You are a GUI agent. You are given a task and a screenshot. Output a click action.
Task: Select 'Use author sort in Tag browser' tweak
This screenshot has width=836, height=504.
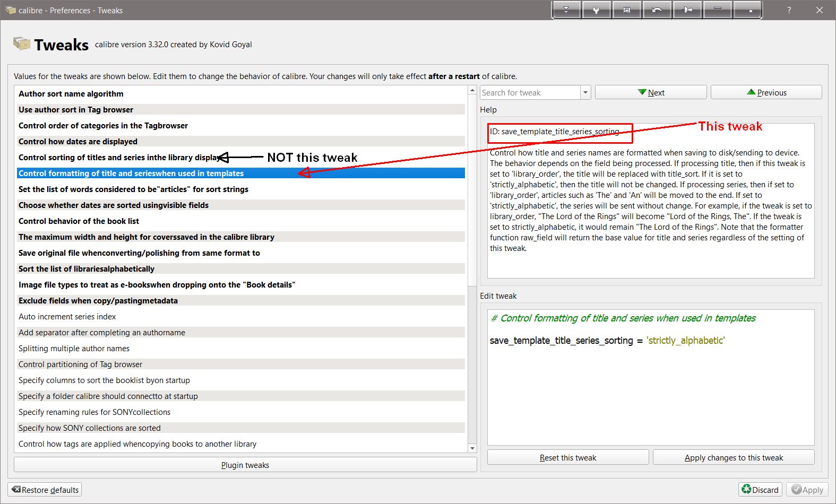click(x=241, y=110)
